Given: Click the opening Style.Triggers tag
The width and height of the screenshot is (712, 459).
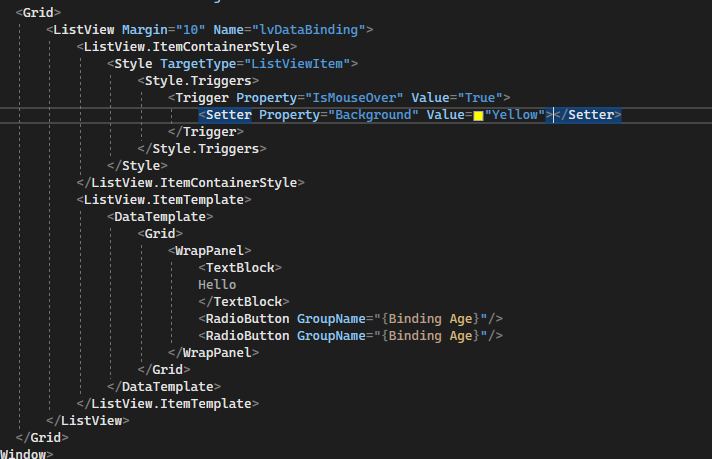Looking at the screenshot, I should tap(198, 81).
